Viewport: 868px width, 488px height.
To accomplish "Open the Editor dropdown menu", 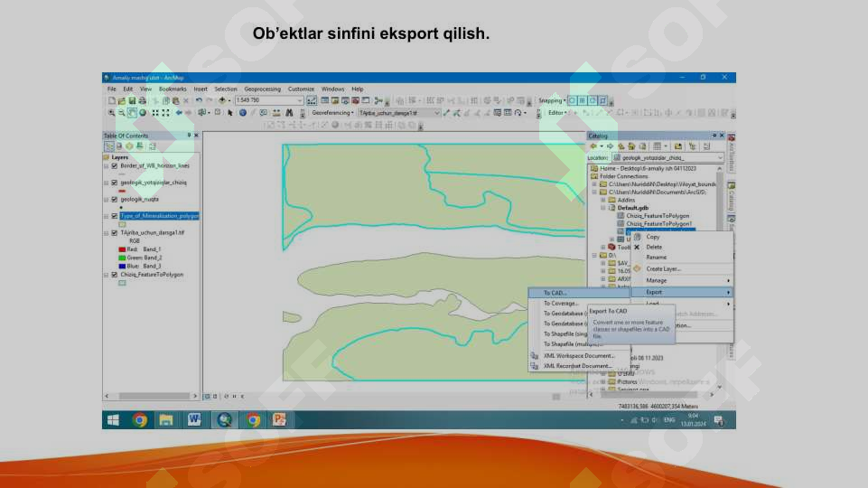I will coord(557,113).
